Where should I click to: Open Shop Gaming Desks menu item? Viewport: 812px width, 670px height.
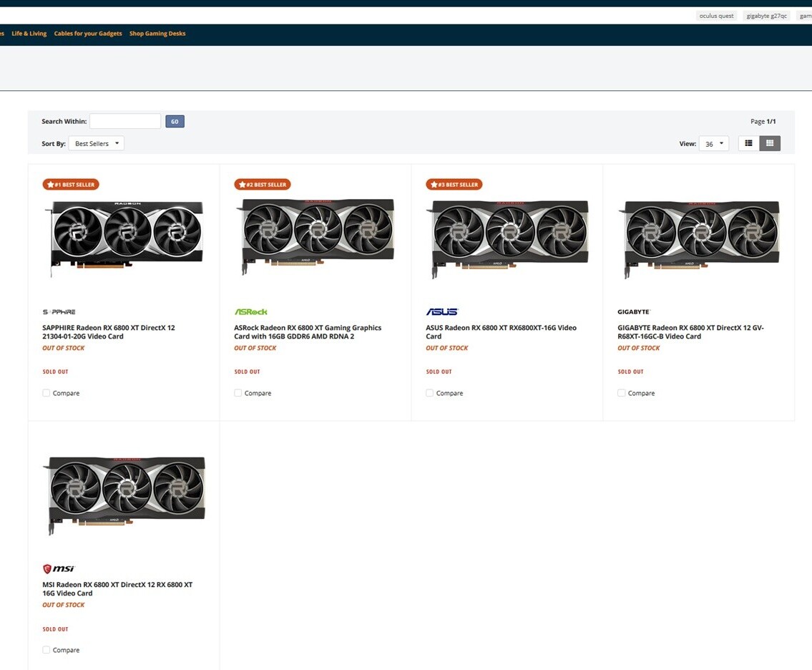pyautogui.click(x=157, y=34)
